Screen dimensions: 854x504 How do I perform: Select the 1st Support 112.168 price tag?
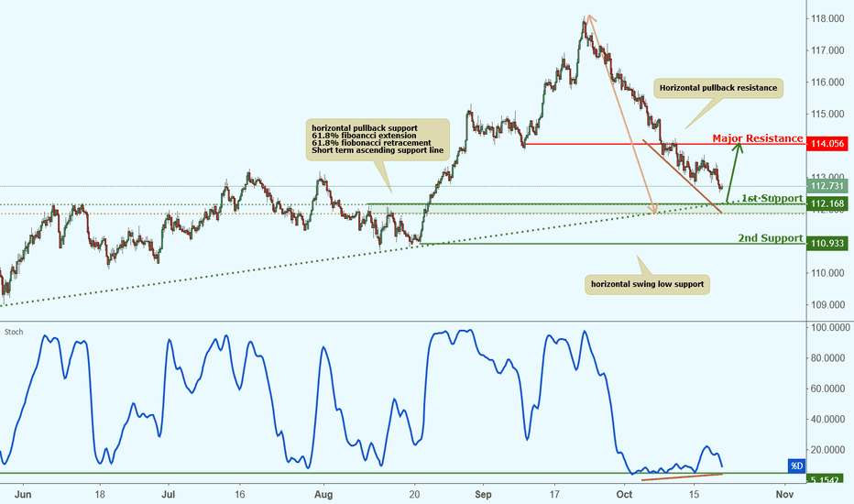point(827,203)
